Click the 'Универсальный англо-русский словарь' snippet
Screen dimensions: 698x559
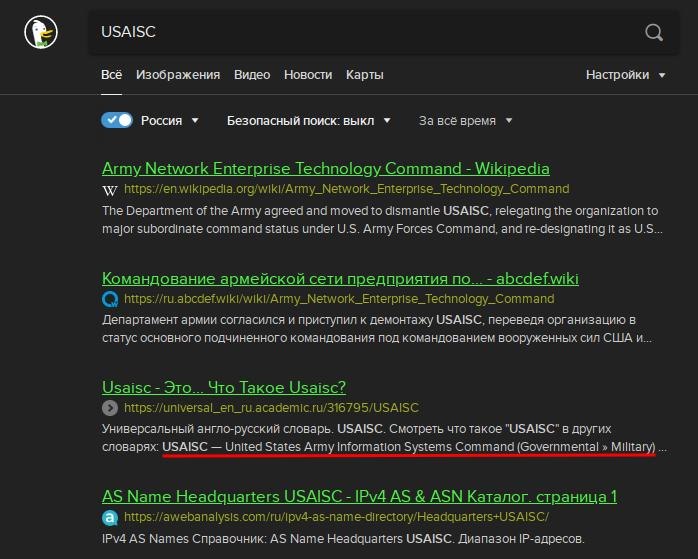(x=385, y=438)
